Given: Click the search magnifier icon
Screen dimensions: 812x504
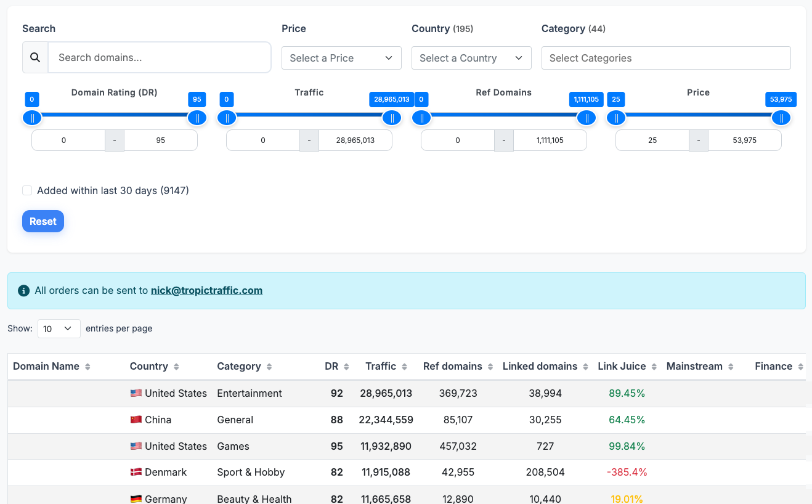Looking at the screenshot, I should click(x=35, y=57).
